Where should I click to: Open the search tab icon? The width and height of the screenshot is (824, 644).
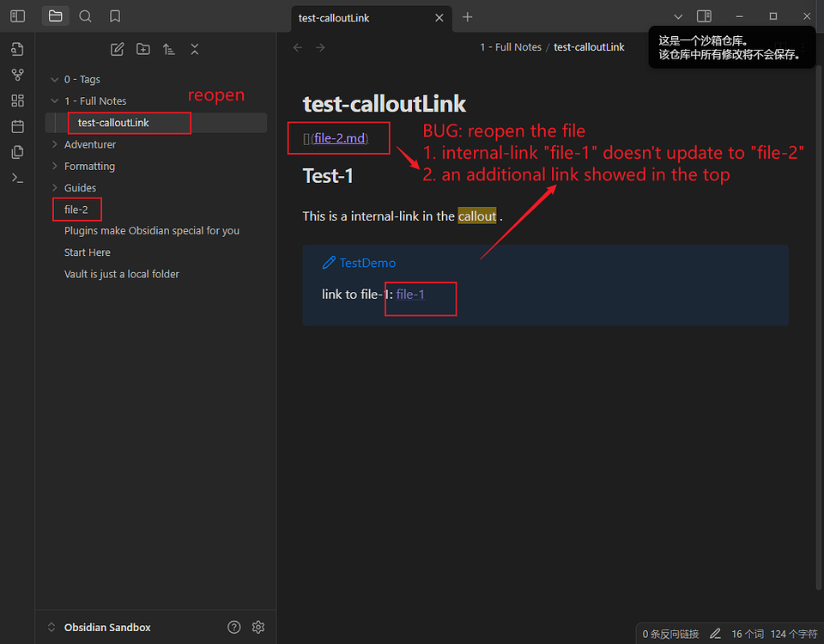(85, 16)
